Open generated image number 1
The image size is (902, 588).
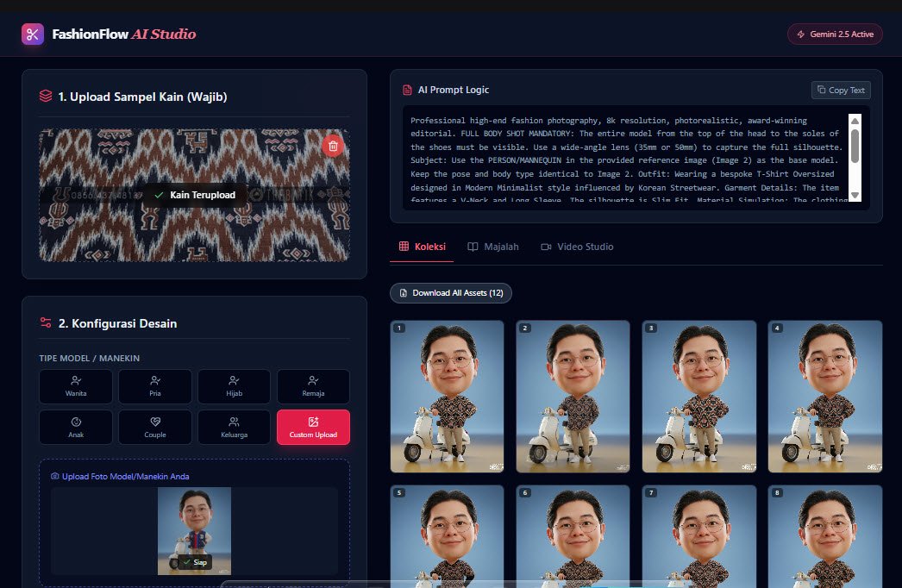pos(447,397)
